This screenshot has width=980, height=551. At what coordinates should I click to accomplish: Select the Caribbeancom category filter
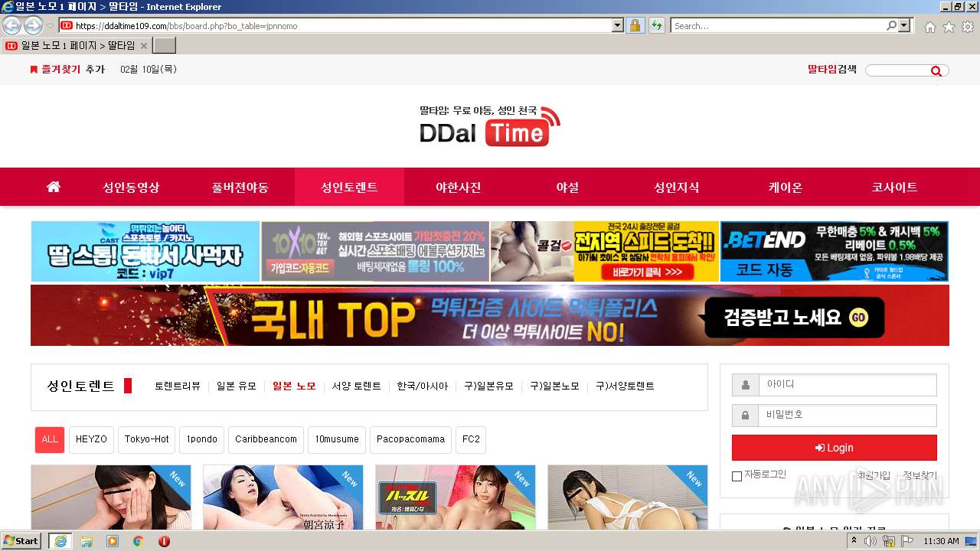tap(266, 440)
